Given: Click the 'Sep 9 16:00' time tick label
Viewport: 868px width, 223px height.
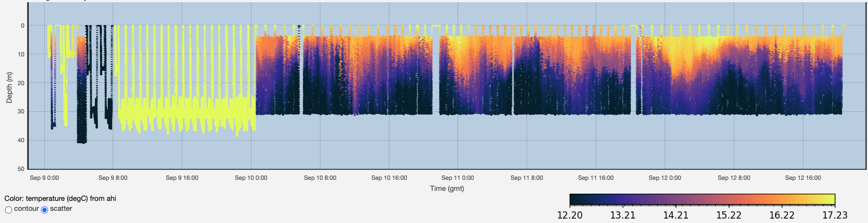Looking at the screenshot, I should (182, 178).
